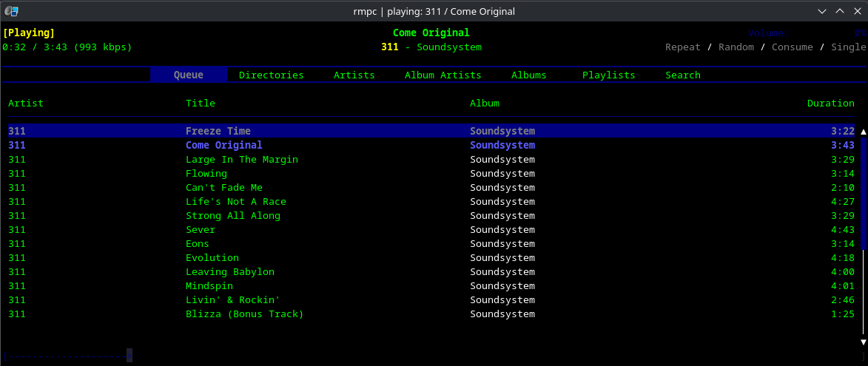Click the song progress bar at bottom
The height and width of the screenshot is (366, 868).
434,356
